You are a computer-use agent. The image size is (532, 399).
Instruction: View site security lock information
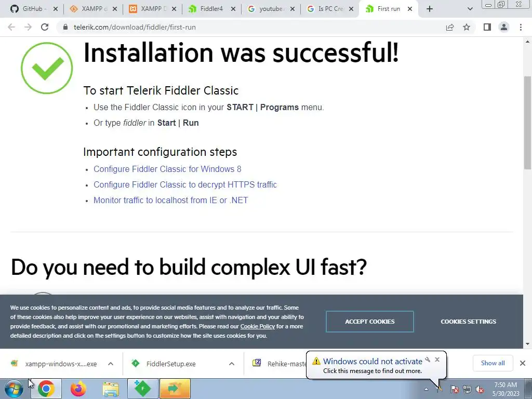(x=65, y=27)
